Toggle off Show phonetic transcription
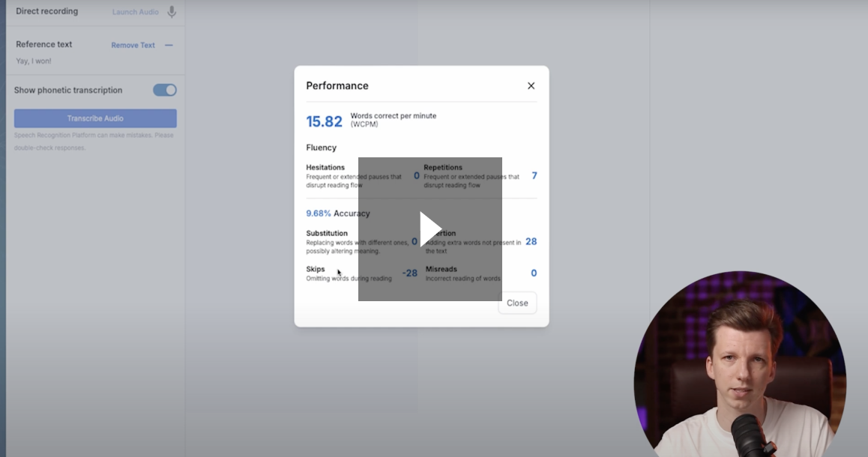Viewport: 868px width, 457px height. coord(164,89)
